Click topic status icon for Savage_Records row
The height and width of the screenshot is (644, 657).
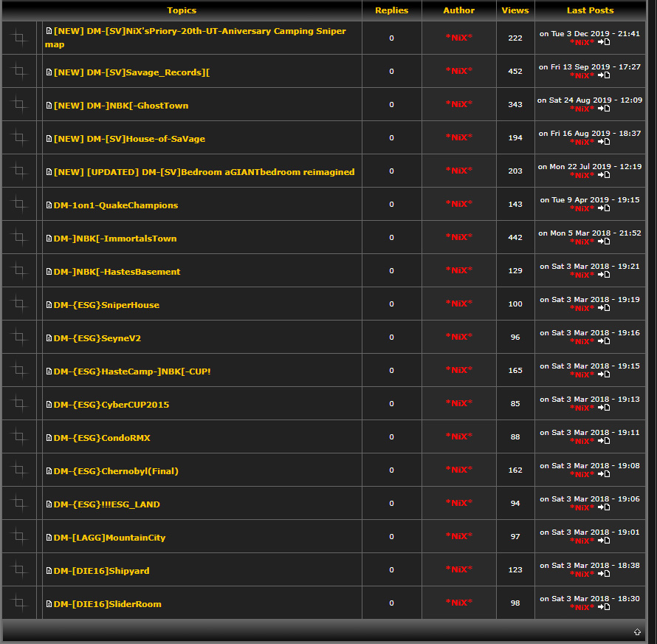(x=19, y=71)
